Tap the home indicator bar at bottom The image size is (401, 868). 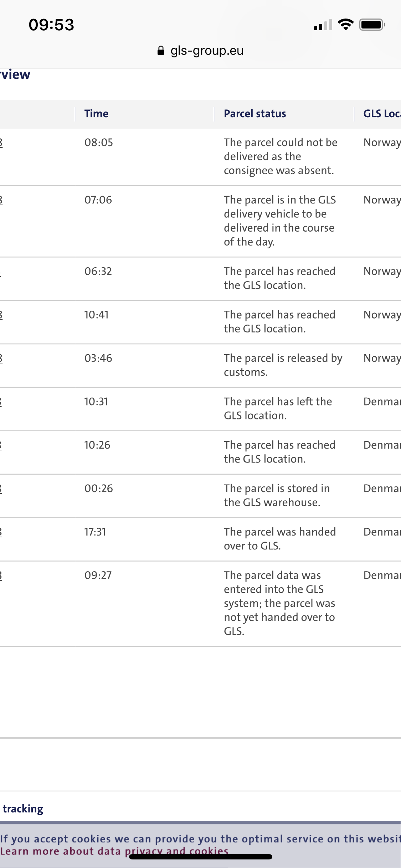point(201,857)
